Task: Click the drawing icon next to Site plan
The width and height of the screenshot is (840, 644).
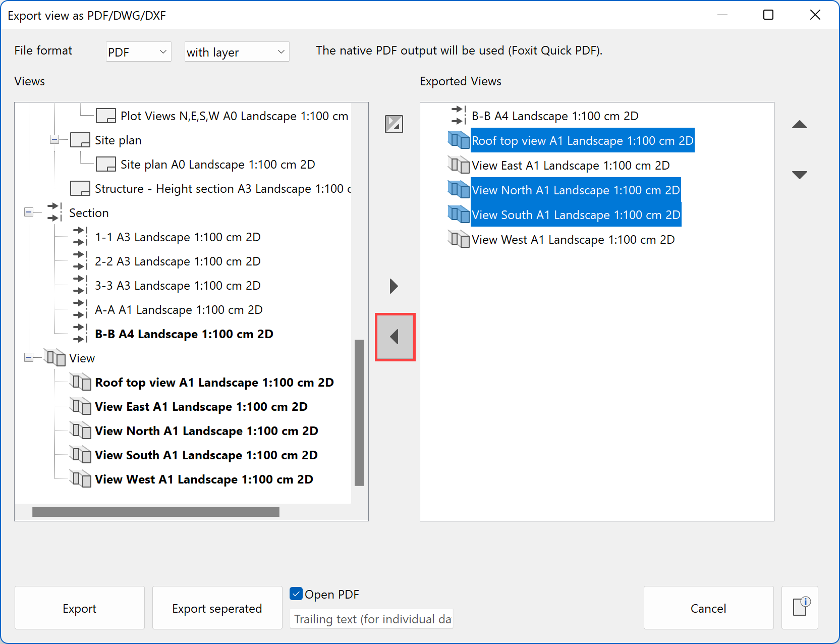Action: [x=80, y=140]
